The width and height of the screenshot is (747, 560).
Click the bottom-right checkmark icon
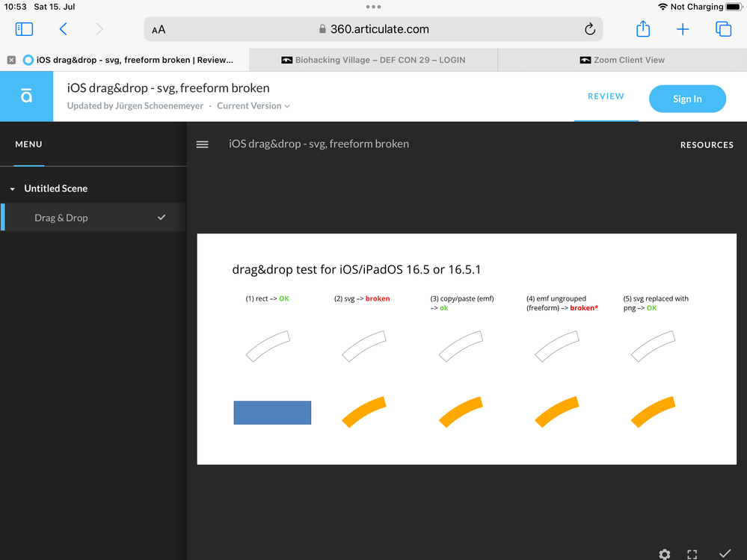[725, 553]
